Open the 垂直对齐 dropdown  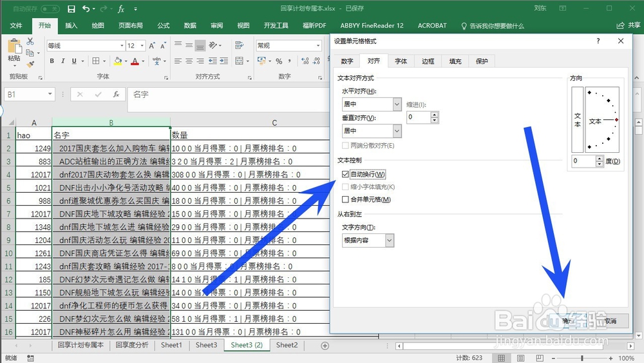(397, 131)
